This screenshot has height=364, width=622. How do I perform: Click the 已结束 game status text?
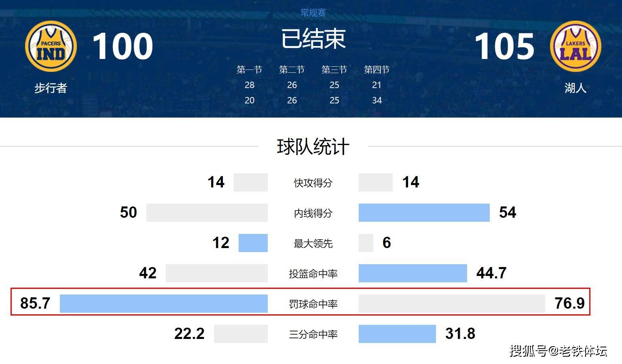313,39
